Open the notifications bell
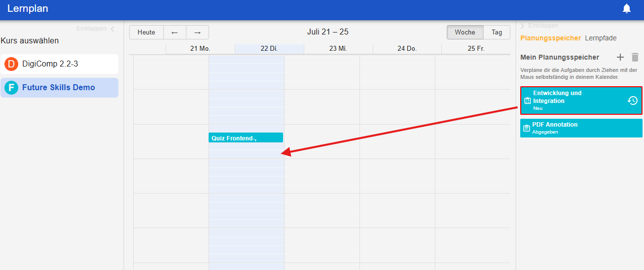This screenshot has height=270, width=644. [627, 8]
